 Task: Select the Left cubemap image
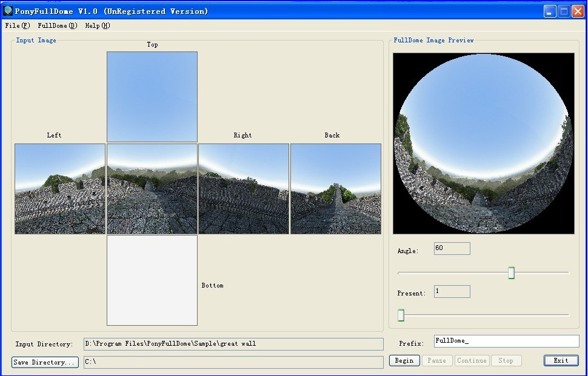pos(59,188)
